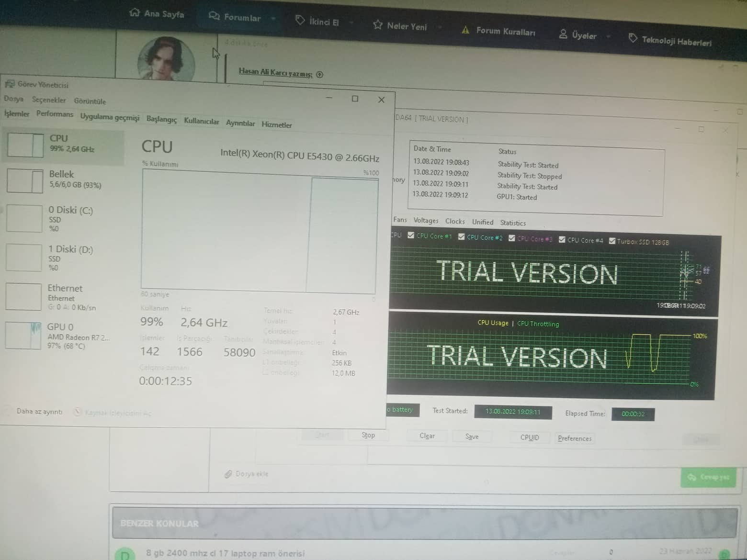Click the Elapsed Time value field
Screen dimensions: 747x560
point(633,414)
